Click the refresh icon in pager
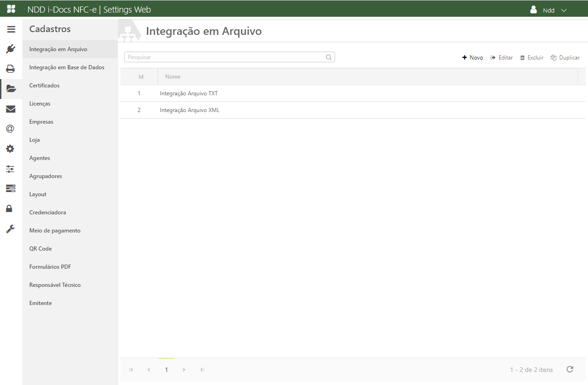Viewport: 588px width, 385px height. (x=570, y=369)
